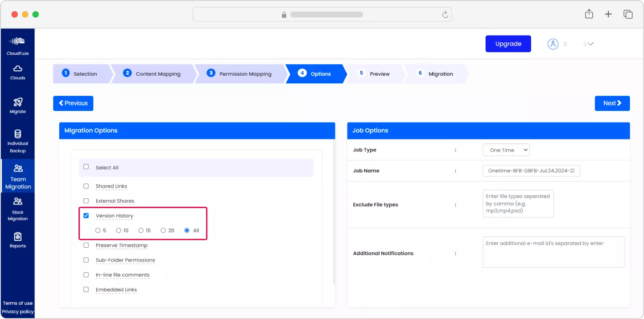Image resolution: width=644 pixels, height=319 pixels.
Task: Click Migration Options panel scrollbar
Action: pos(334,213)
